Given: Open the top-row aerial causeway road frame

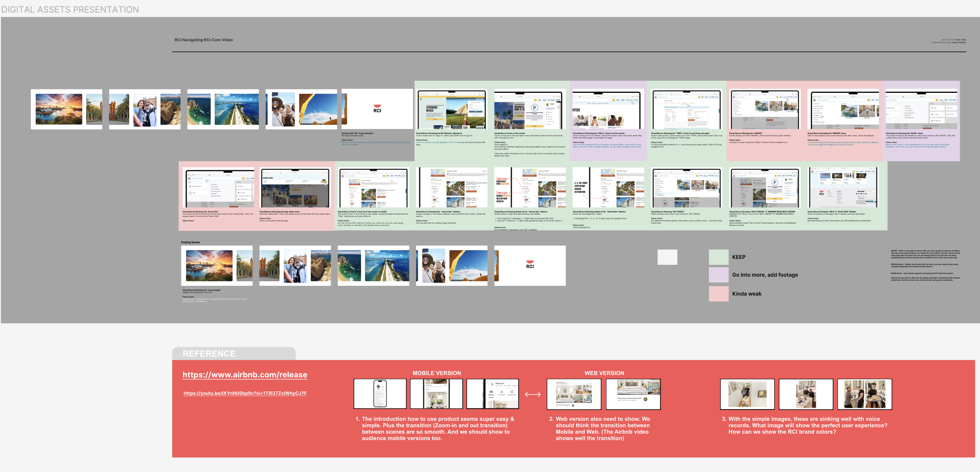Looking at the screenshot, I should coord(223,109).
